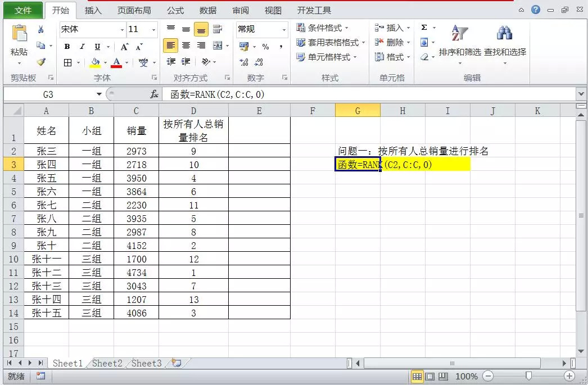This screenshot has height=385, width=588.
Task: Switch to 插入 Insert tab
Action: click(93, 11)
